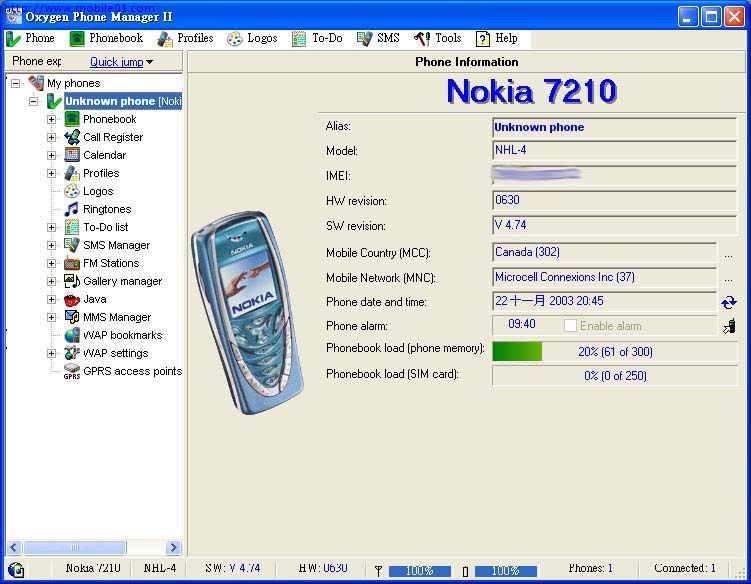This screenshot has height=584, width=751.
Task: Click the My phones icon in tree
Action: click(36, 83)
